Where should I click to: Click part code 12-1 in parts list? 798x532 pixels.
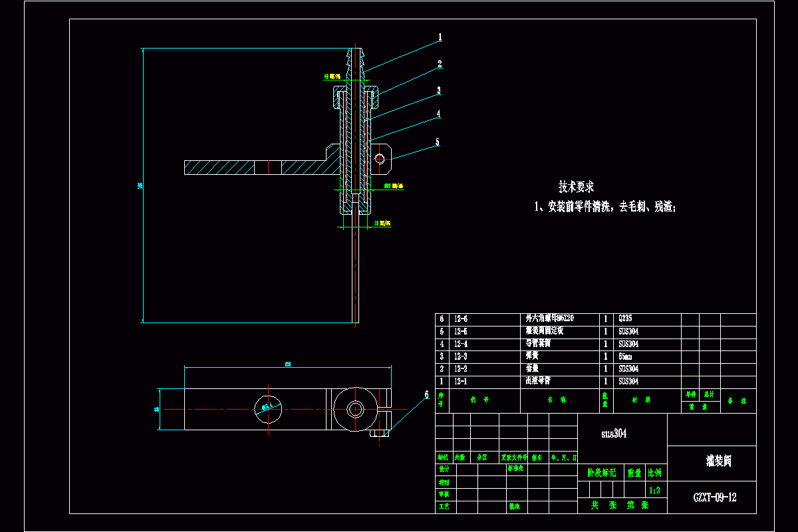coord(461,381)
